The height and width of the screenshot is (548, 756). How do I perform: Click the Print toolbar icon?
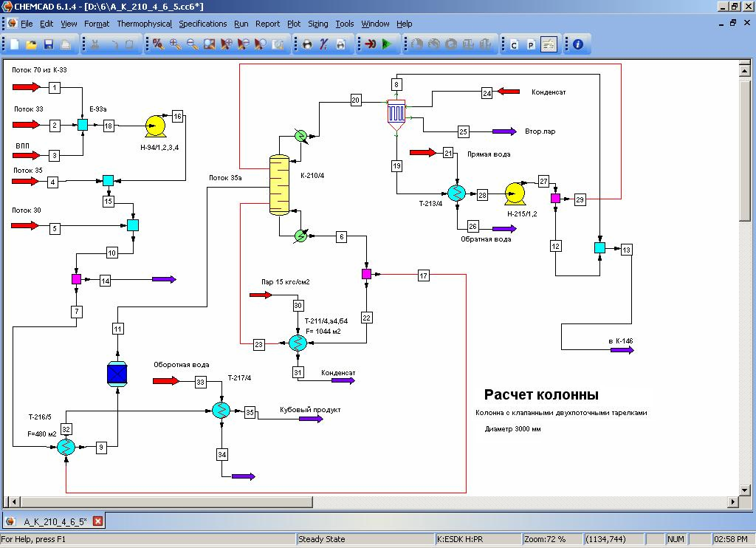65,44
